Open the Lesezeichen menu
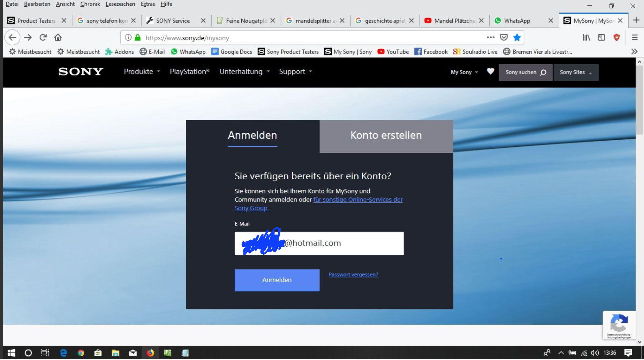This screenshot has width=644, height=360. coord(120,4)
